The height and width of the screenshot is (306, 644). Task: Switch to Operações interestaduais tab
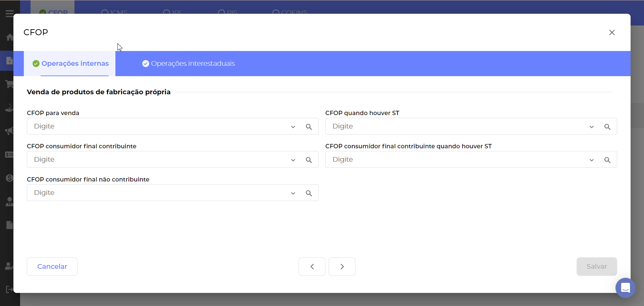[x=189, y=64]
